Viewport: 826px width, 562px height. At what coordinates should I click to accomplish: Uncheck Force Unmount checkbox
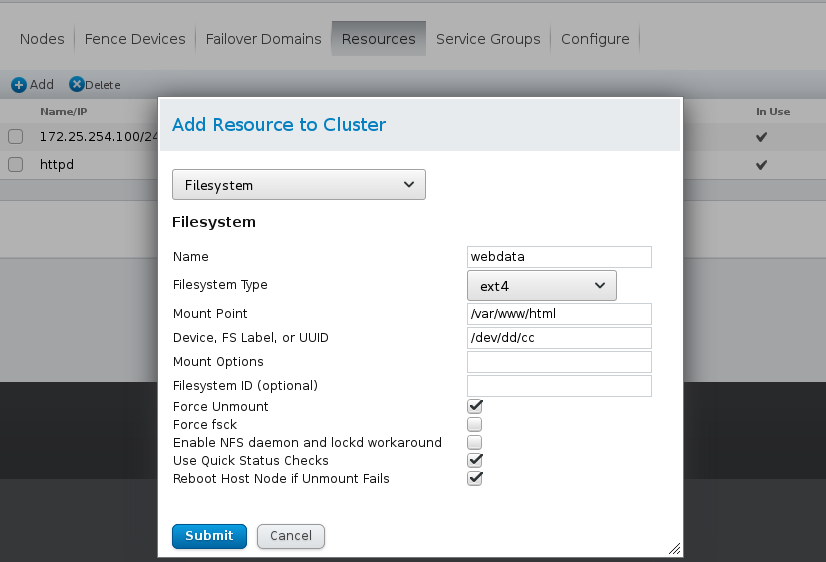475,406
